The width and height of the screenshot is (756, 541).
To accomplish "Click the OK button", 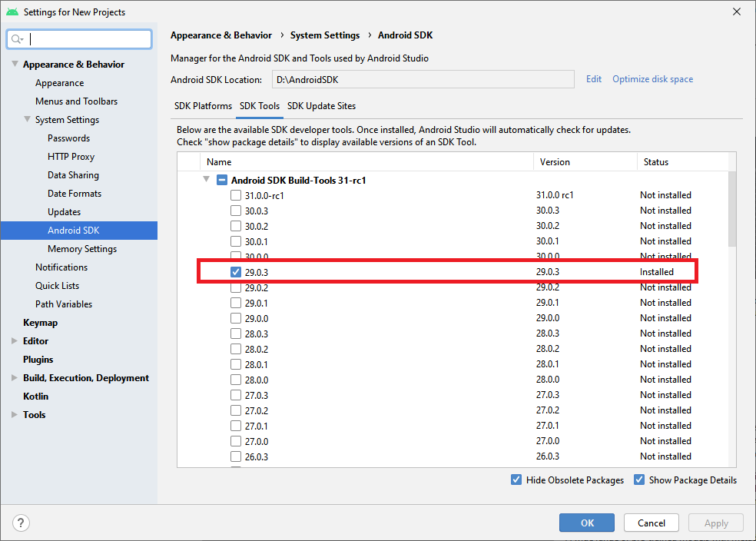I will [587, 523].
